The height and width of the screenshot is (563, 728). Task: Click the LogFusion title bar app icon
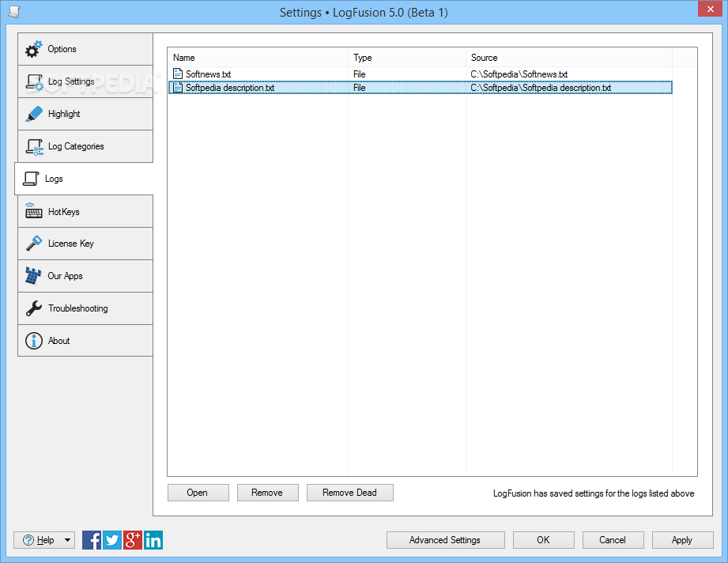[x=14, y=12]
